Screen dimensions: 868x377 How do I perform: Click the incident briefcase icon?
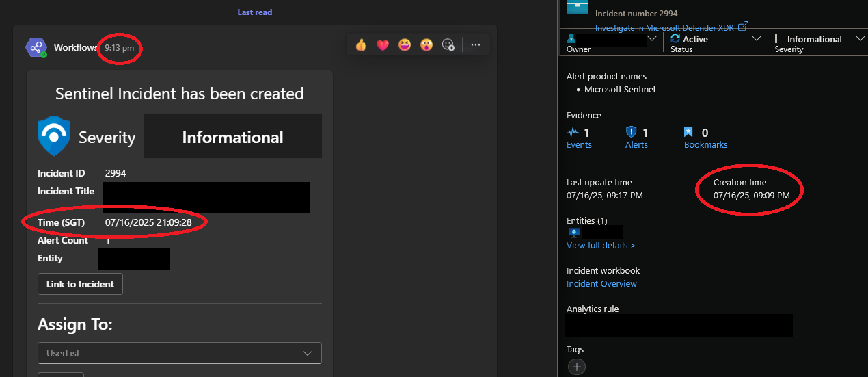pyautogui.click(x=577, y=6)
